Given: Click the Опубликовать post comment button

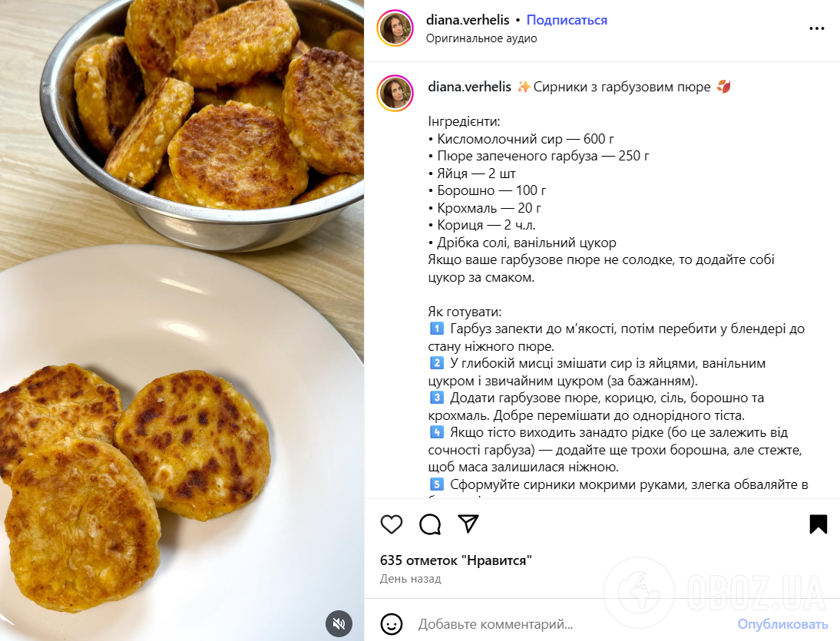Looking at the screenshot, I should point(782,624).
